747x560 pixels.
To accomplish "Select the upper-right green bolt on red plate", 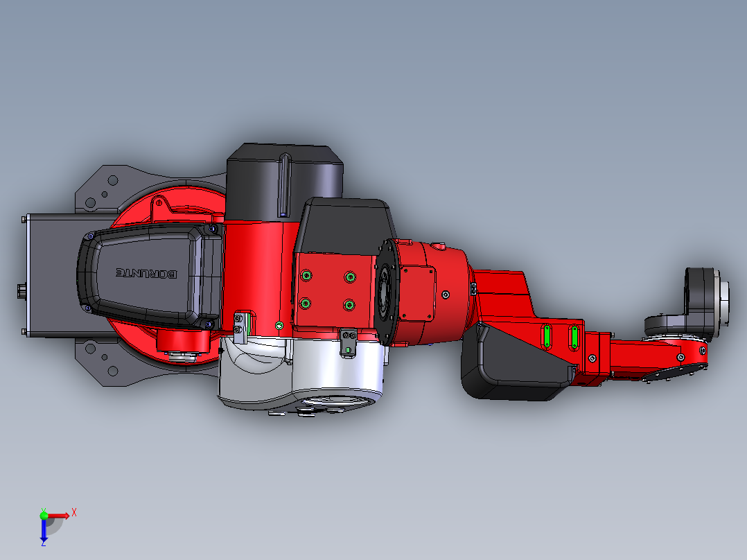I will (350, 277).
